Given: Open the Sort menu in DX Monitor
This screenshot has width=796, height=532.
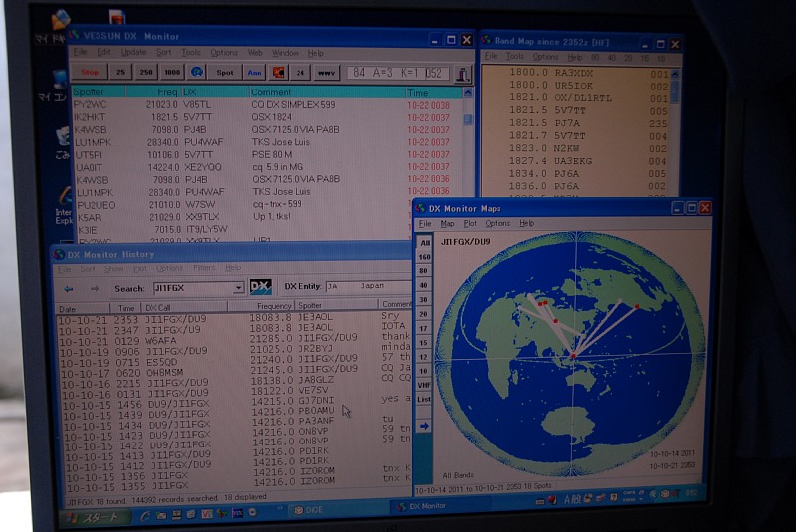Looking at the screenshot, I should [163, 53].
